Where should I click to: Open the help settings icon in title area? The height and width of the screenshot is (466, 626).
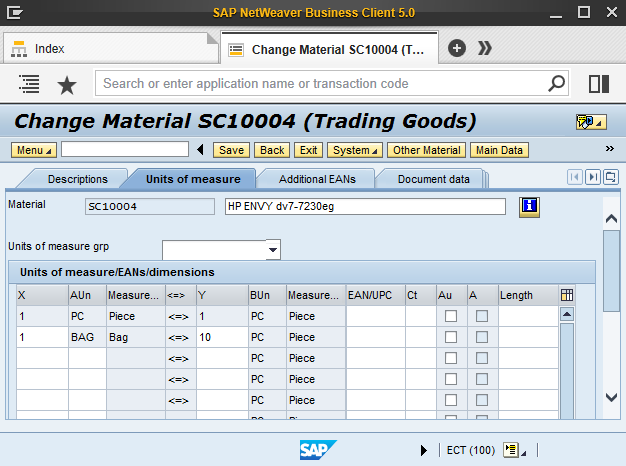coord(591,122)
